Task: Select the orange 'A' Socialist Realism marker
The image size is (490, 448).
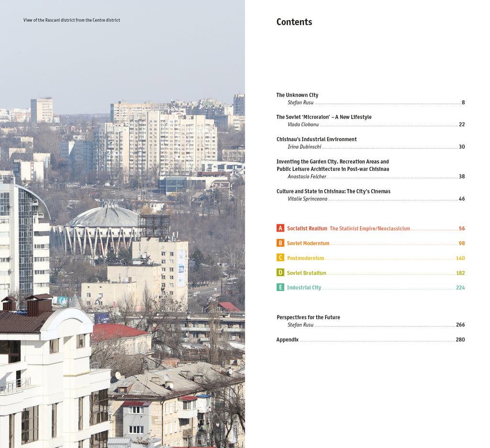Action: coord(280,228)
